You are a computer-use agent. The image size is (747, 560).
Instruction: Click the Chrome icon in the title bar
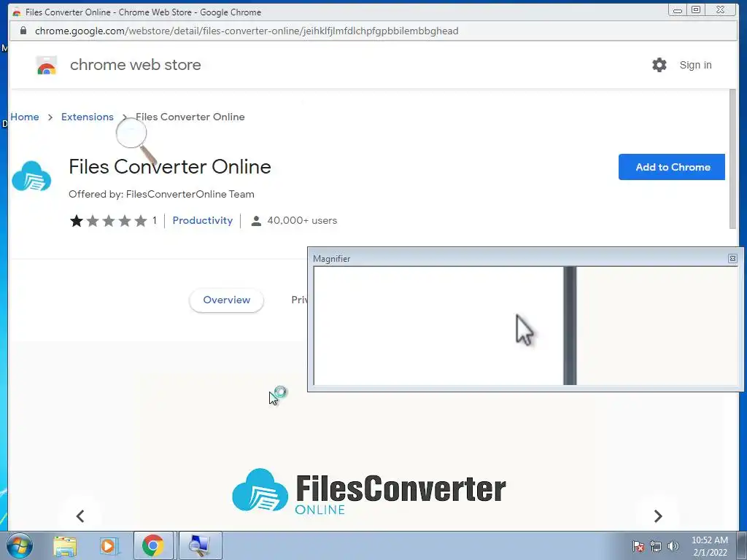click(x=17, y=12)
